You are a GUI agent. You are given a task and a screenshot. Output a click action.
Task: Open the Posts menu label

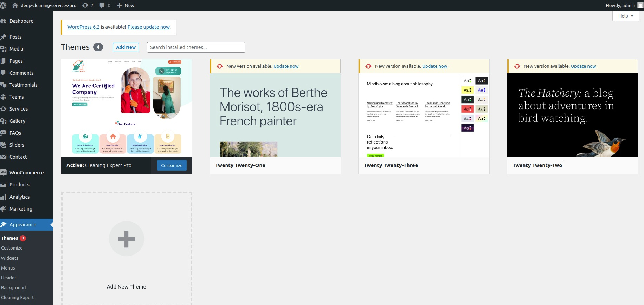(x=15, y=37)
